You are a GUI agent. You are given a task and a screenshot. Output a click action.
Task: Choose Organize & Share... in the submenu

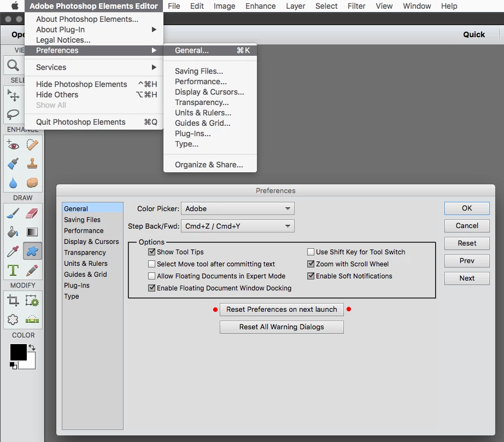click(210, 165)
